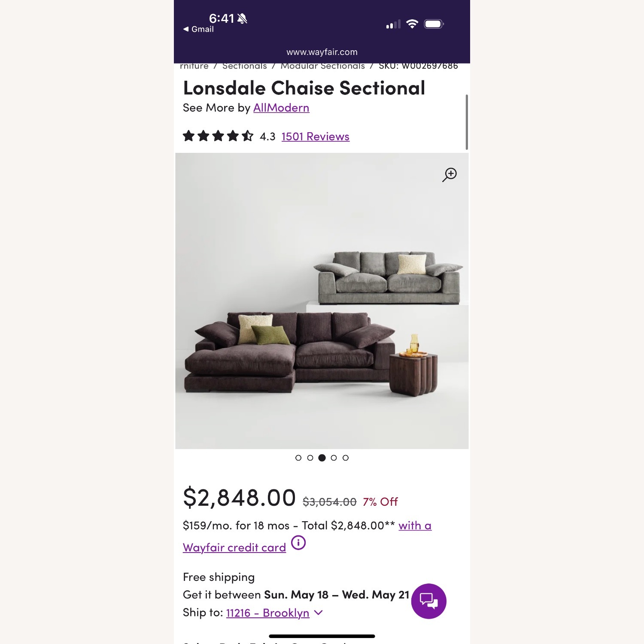Select the last carousel dot indicator
644x644 pixels.
(x=345, y=458)
